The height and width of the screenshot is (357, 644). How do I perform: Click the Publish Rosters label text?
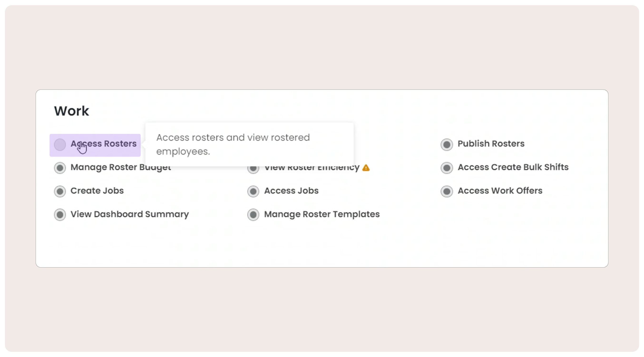coord(491,144)
